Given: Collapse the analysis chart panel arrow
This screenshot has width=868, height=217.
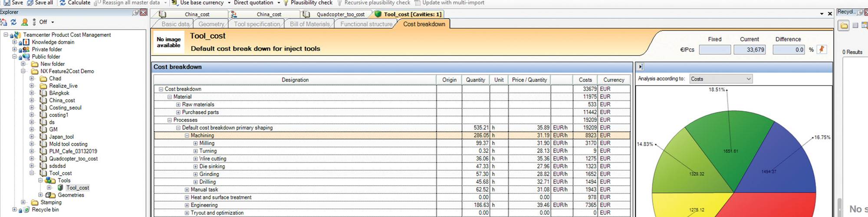Looking at the screenshot, I should [x=641, y=67].
